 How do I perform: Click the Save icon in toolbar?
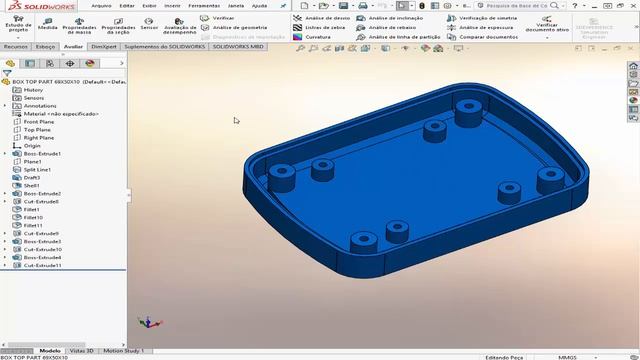coord(343,6)
